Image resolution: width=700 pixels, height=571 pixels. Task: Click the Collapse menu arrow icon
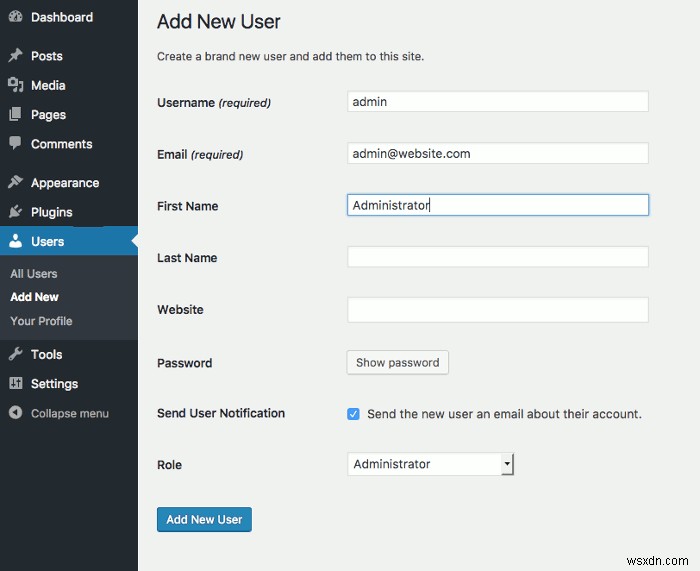tap(15, 413)
